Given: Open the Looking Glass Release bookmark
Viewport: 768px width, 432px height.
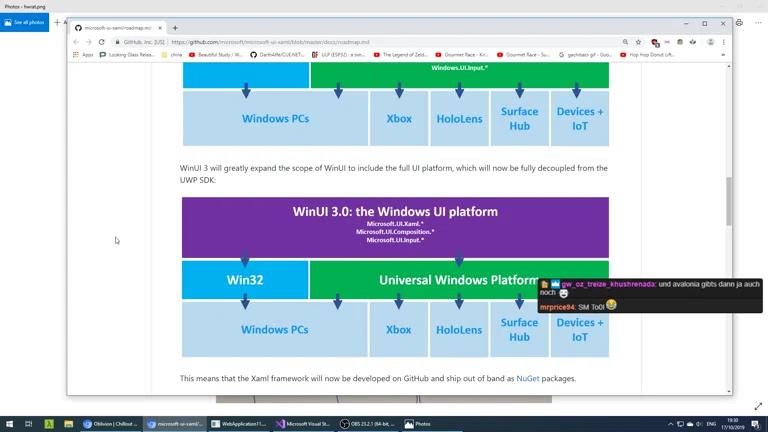Looking at the screenshot, I should pos(127,55).
